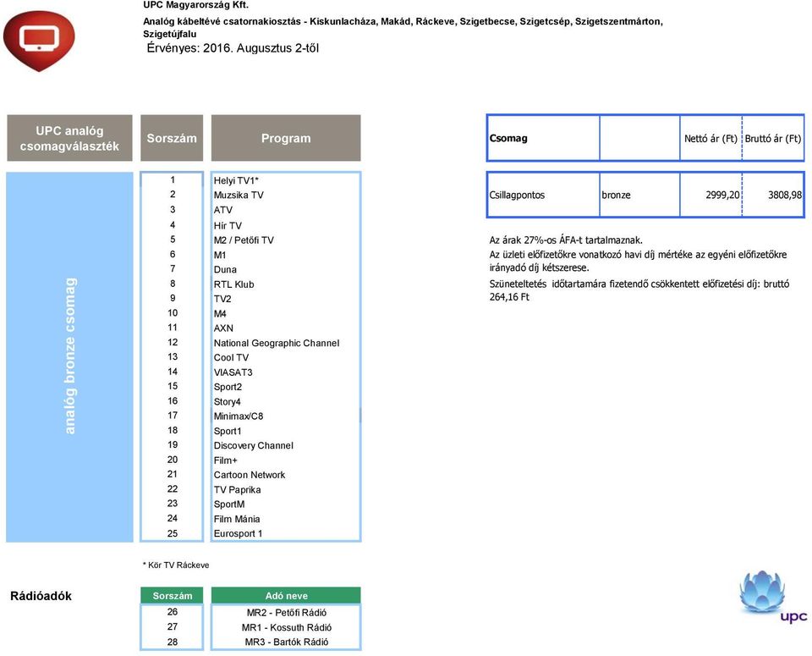Image resolution: width=812 pixels, height=656 pixels.
Task: Click the Adó neve header
Action: (x=286, y=595)
